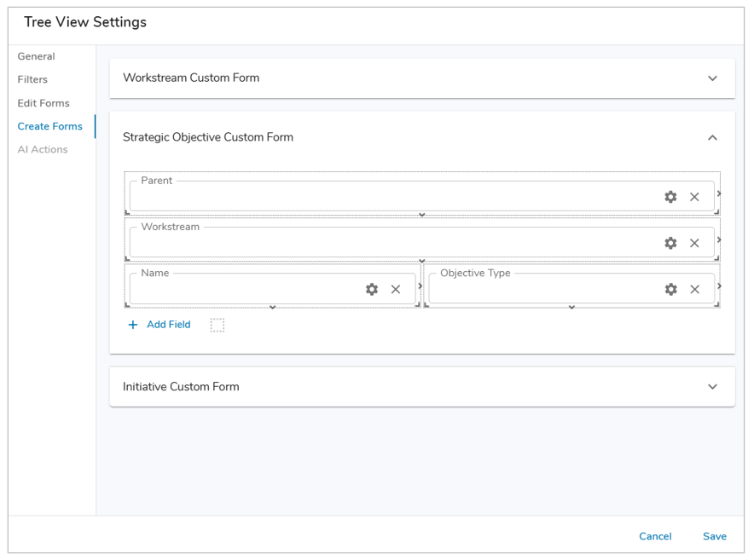The width and height of the screenshot is (748, 560).
Task: Cancel the Tree View Settings dialog
Action: (x=655, y=536)
